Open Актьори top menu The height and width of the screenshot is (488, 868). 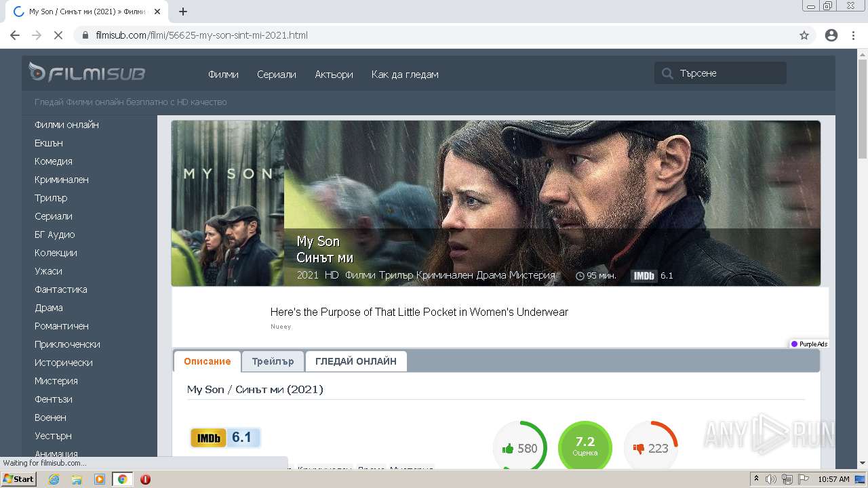[x=334, y=74]
